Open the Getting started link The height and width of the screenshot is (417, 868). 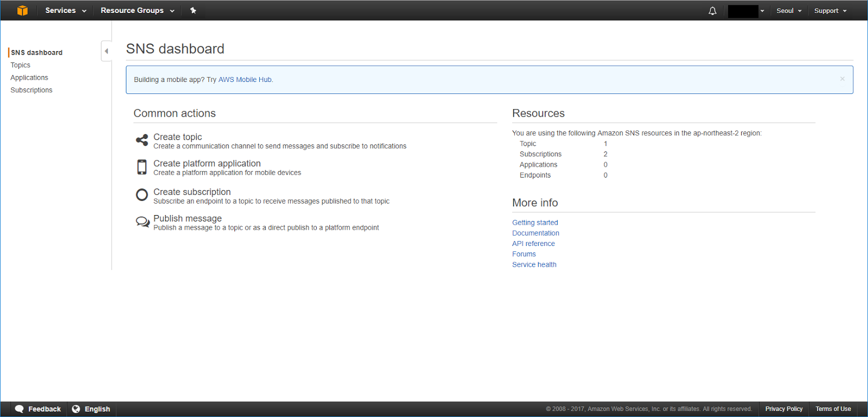[535, 223]
